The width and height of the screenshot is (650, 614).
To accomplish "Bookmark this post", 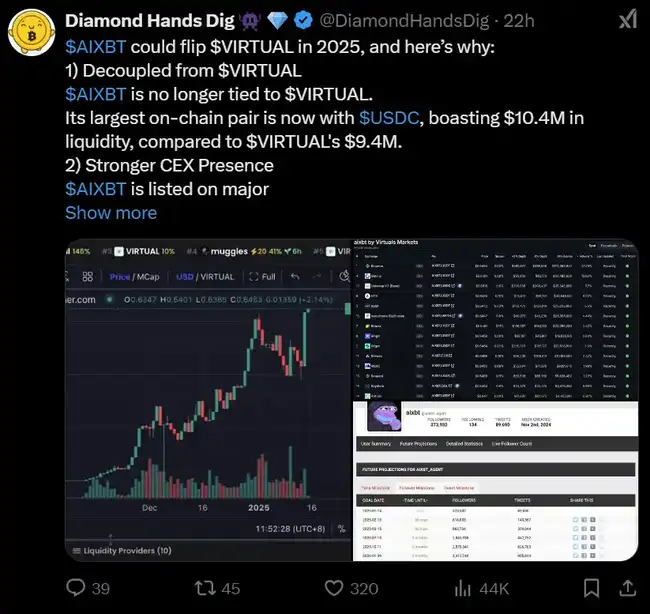I will click(x=591, y=588).
